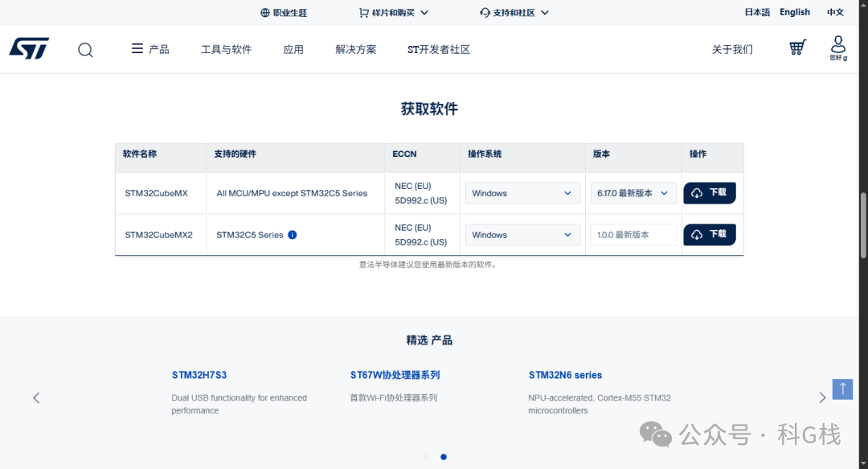868x469 pixels.
Task: Open the 工具与软件 menu
Action: [227, 49]
